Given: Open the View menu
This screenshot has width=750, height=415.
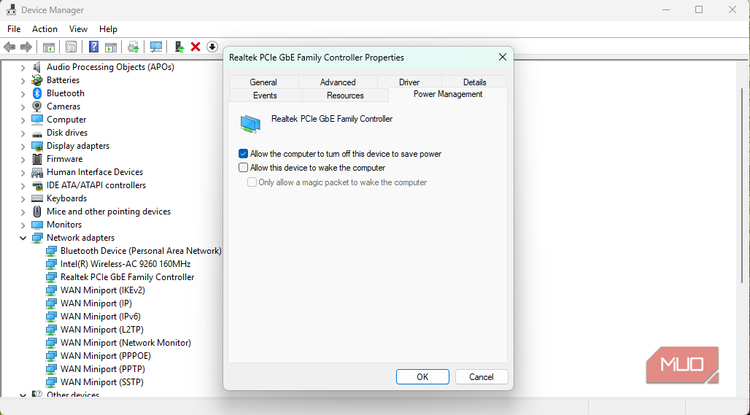Looking at the screenshot, I should click(x=78, y=29).
